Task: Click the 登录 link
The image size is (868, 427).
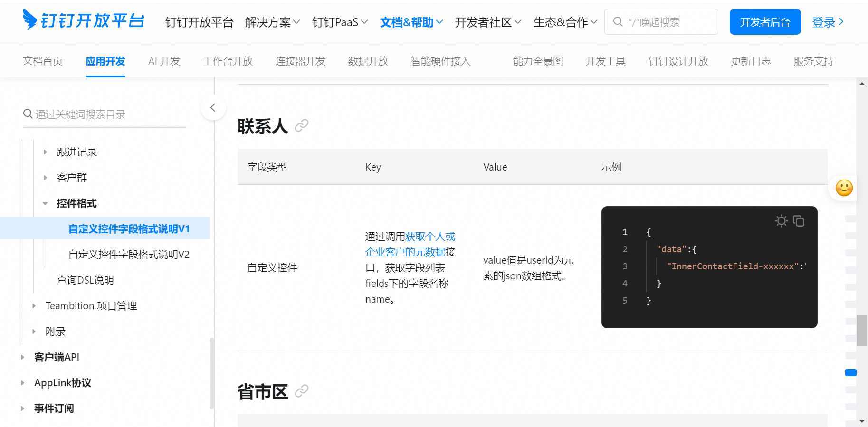Action: pos(828,22)
